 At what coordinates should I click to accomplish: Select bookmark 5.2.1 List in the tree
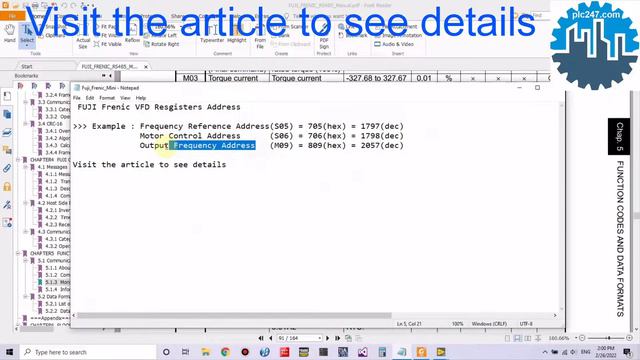58,304
